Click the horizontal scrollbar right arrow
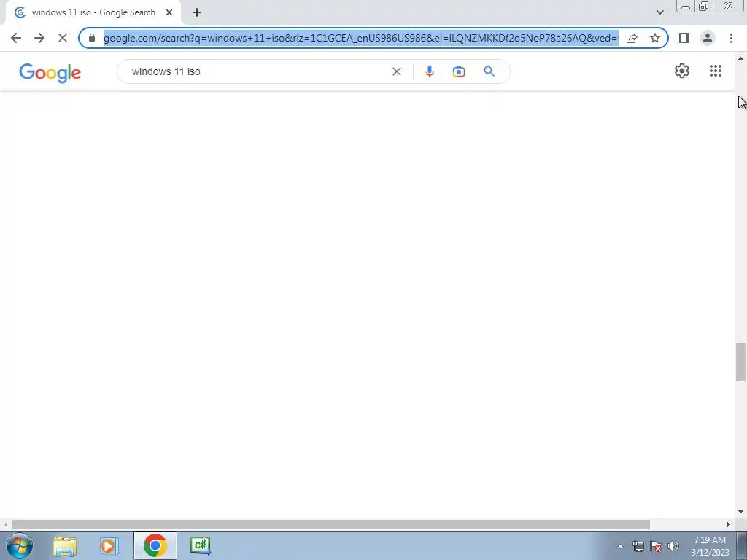Screen dimensions: 747x560 [x=729, y=524]
